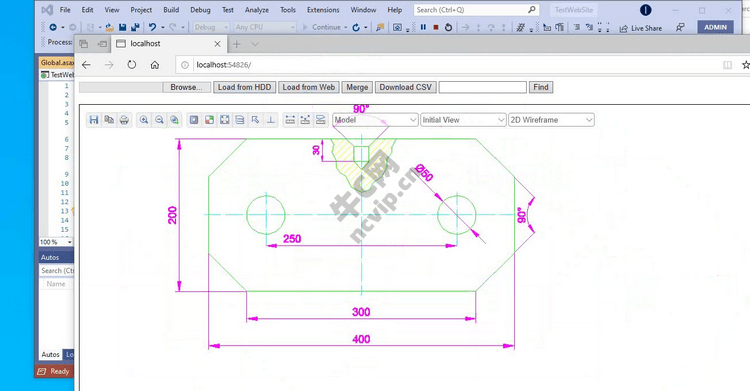The height and width of the screenshot is (391, 750).
Task: Zoom in using the magnifier plus icon
Action: (143, 120)
